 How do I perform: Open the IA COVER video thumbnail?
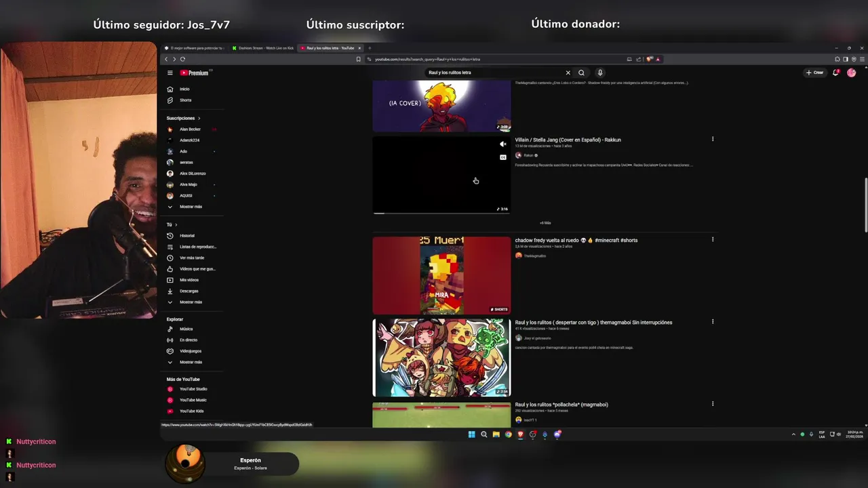[x=441, y=106]
